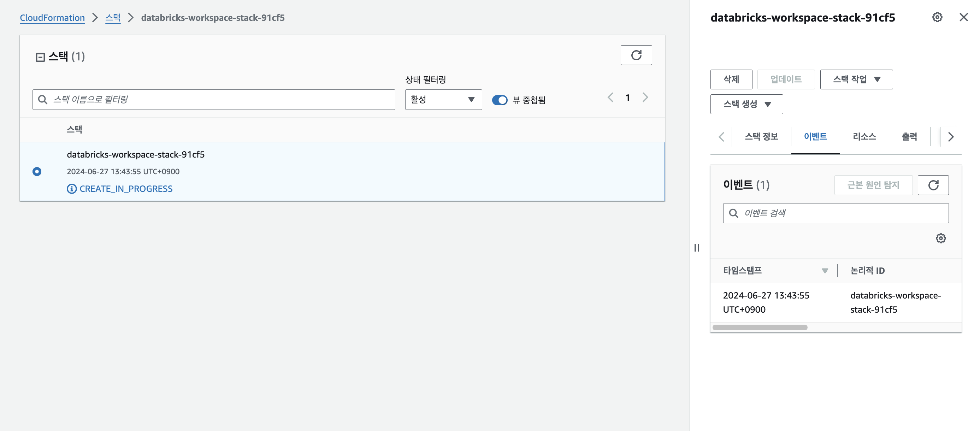Collapse the 스택 (1) panel icon
Viewport: 980px width, 431px height.
[40, 57]
